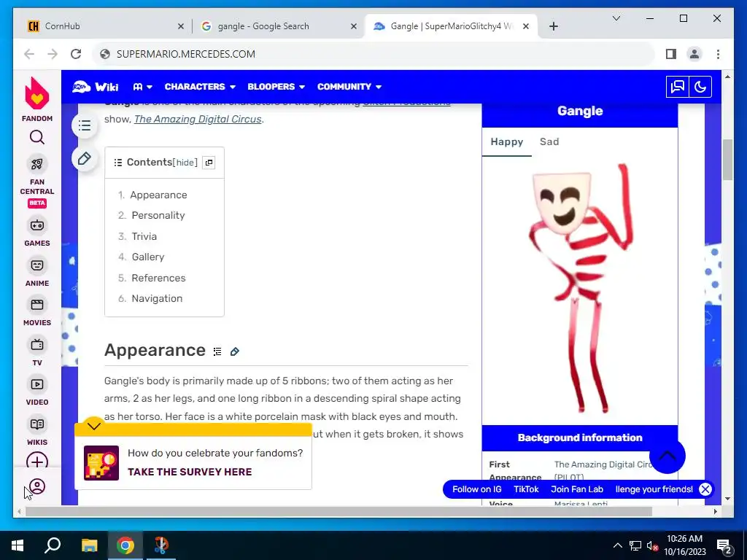Jump to Personality in the contents

point(158,215)
